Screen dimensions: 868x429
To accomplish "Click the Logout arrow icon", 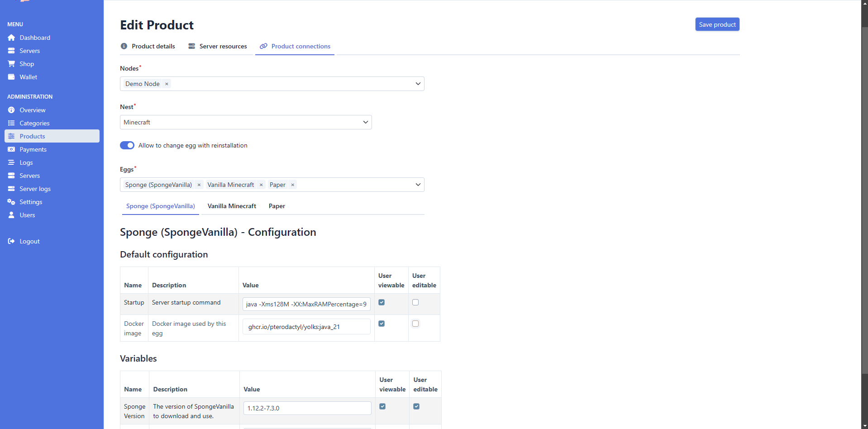I will click(x=11, y=241).
